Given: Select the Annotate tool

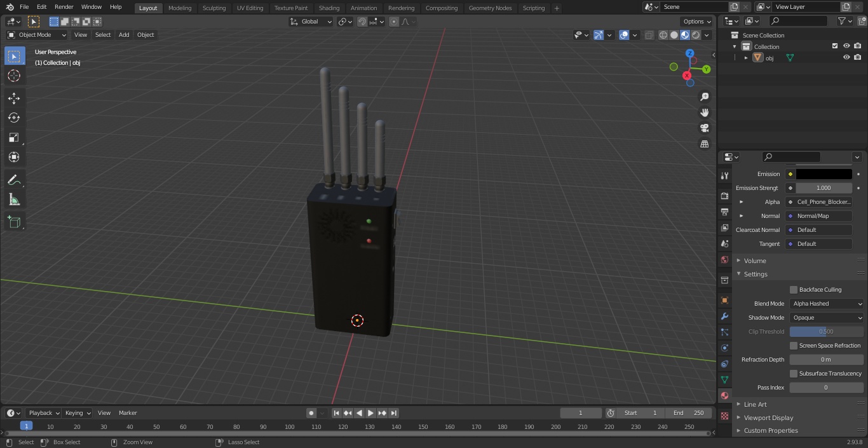Looking at the screenshot, I should pos(14,180).
